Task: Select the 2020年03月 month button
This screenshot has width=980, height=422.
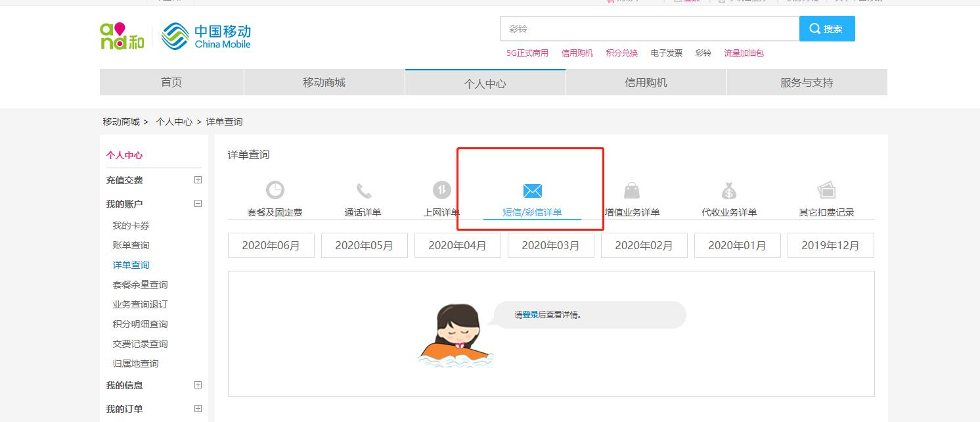Action: pyautogui.click(x=550, y=245)
